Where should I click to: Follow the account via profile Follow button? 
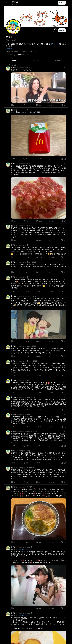(x=62, y=30)
